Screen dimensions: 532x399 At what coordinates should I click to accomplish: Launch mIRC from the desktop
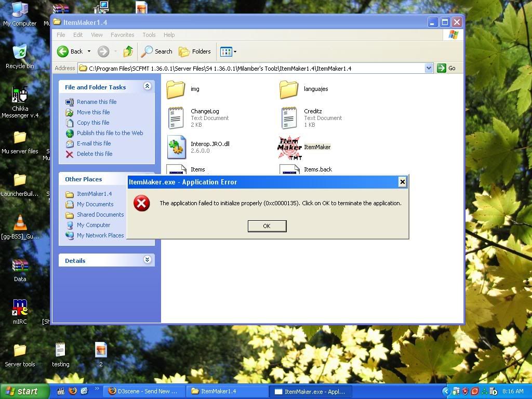coord(20,308)
